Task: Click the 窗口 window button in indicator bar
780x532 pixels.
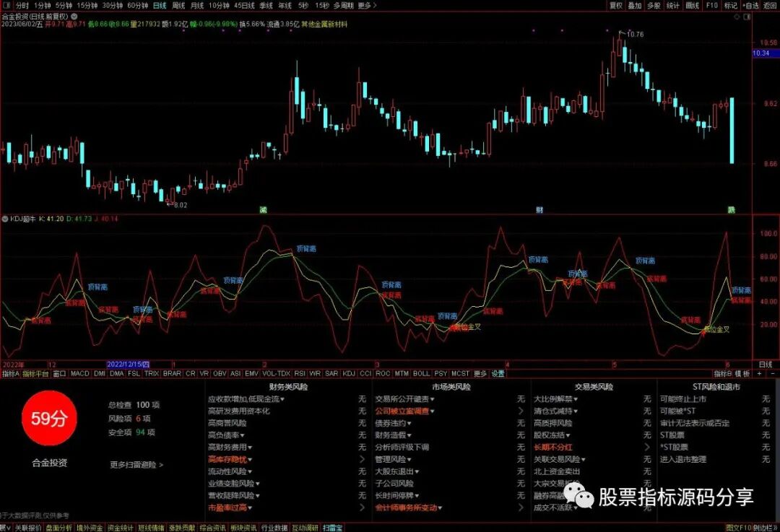Action: pos(60,373)
